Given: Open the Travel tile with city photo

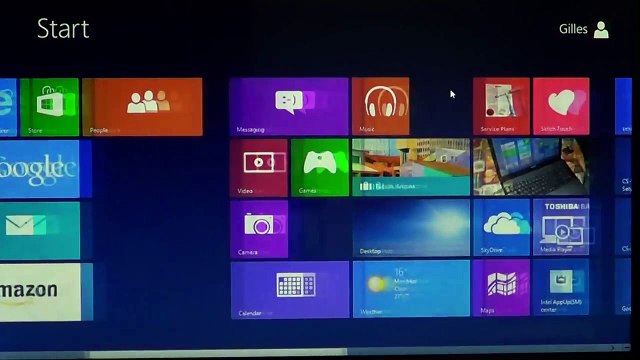Looking at the screenshot, I should pyautogui.click(x=411, y=167).
